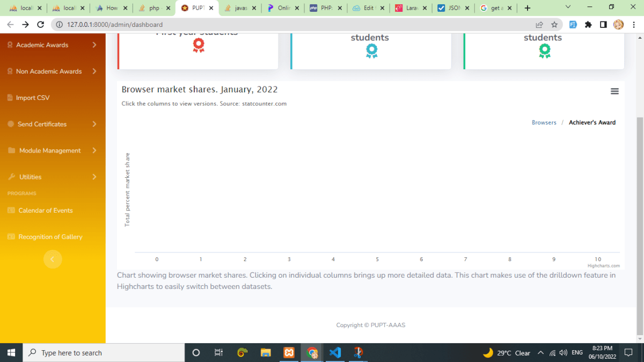The image size is (644, 362).
Task: Open Visual Studio Code from taskbar
Action: [335, 353]
